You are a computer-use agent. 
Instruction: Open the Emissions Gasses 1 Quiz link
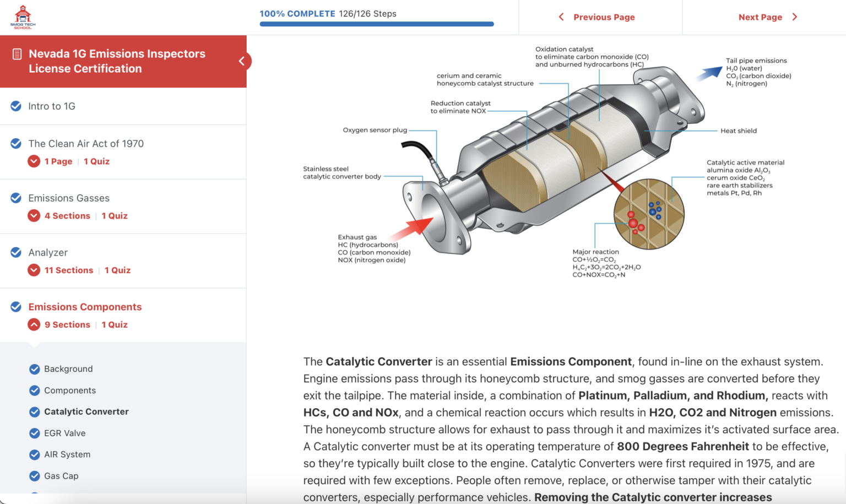(115, 216)
